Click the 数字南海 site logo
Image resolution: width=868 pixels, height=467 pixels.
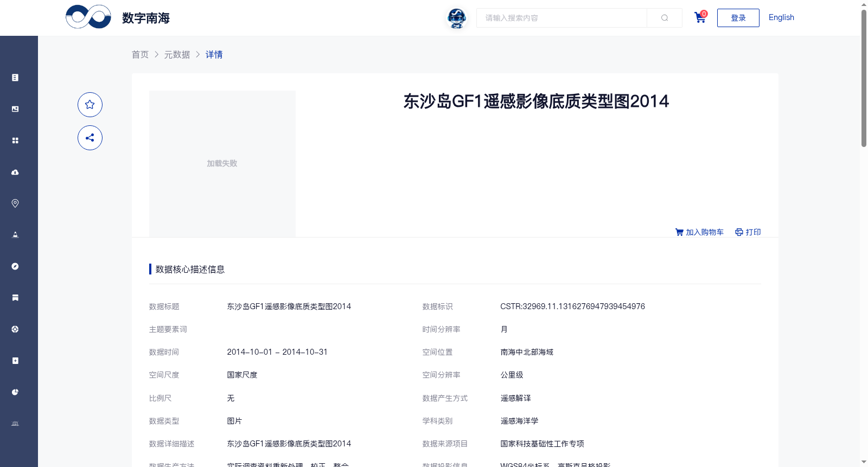pos(118,17)
